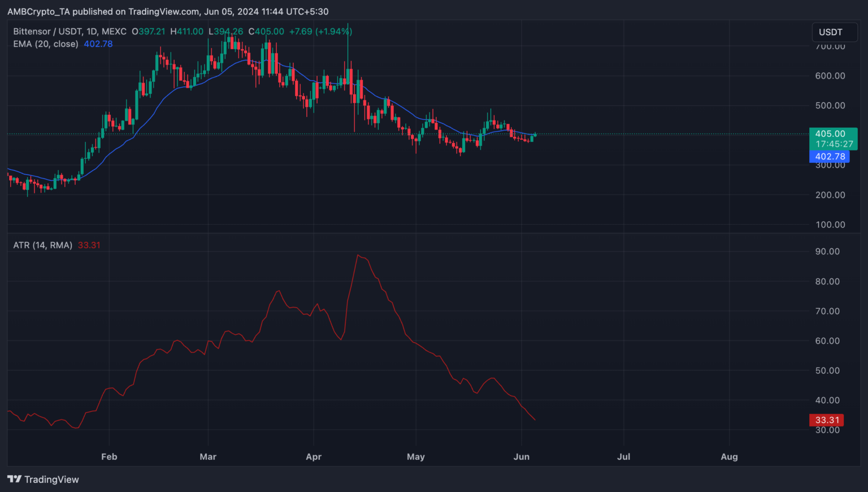This screenshot has height=492, width=868.
Task: Click the AMBCrypto_TA published header text
Action: 168,11
